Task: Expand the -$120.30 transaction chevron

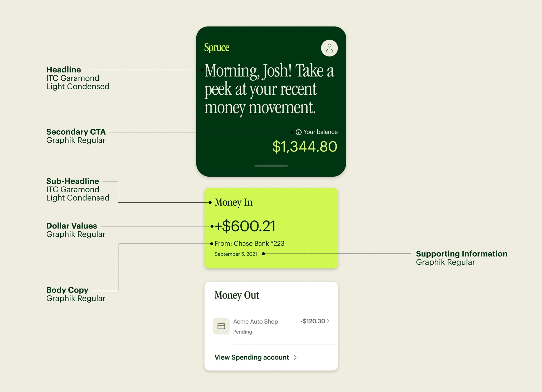Action: point(328,321)
